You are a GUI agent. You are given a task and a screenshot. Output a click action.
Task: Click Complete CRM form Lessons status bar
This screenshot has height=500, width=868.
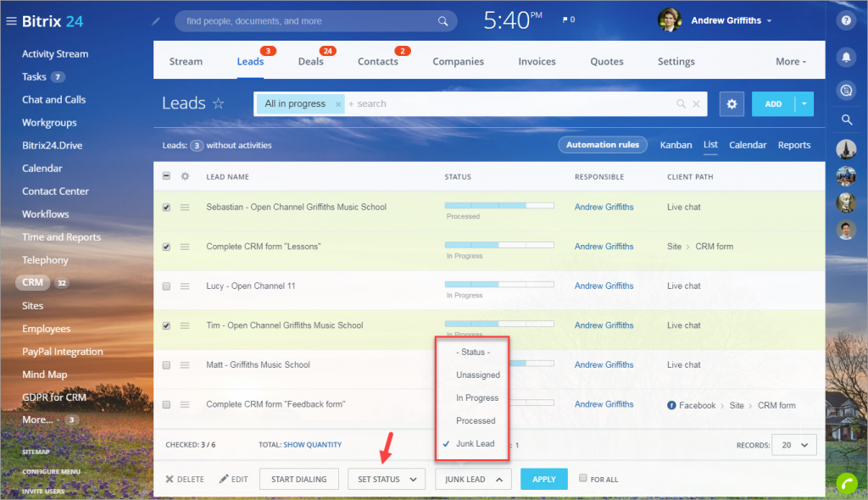click(498, 245)
